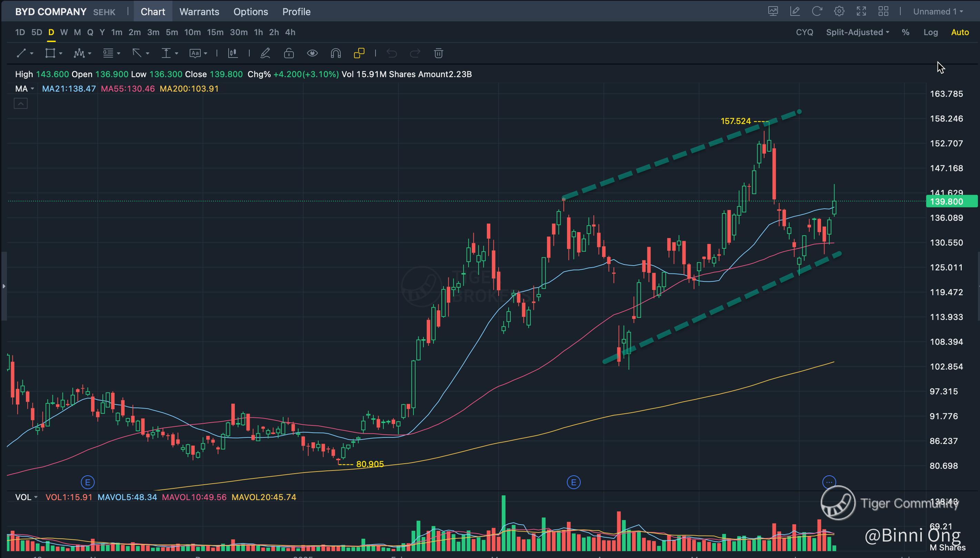This screenshot has height=558, width=980.
Task: Open the Unnamed 1 layout dropdown
Action: 938,11
